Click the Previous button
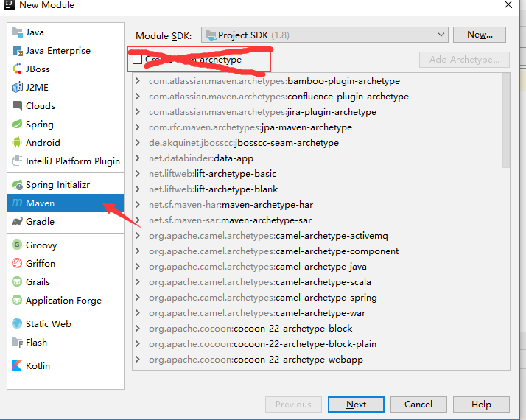This screenshot has width=526, height=420. (293, 405)
